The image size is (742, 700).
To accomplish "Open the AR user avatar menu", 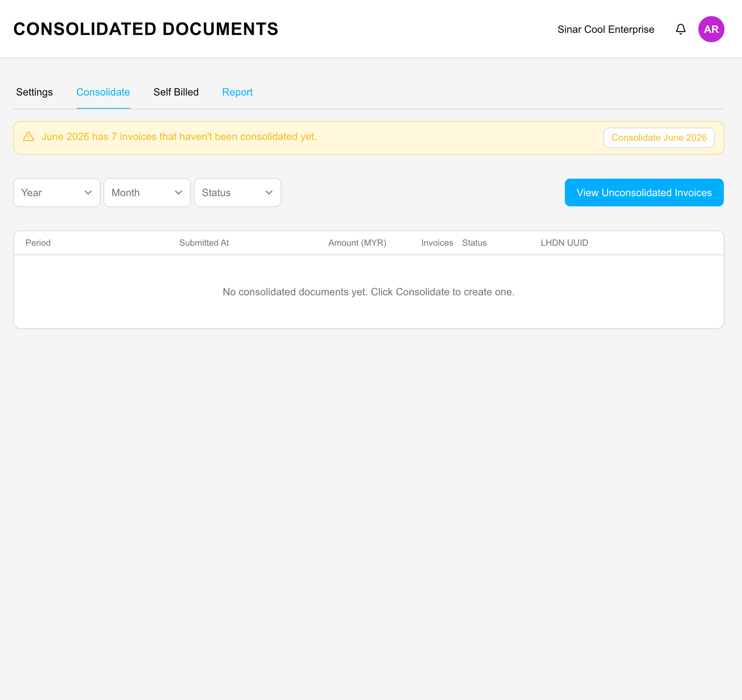I will pos(711,29).
